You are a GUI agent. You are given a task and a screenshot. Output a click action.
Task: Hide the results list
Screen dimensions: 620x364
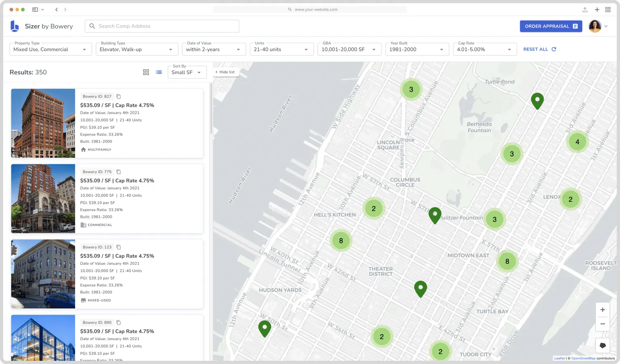tap(225, 72)
